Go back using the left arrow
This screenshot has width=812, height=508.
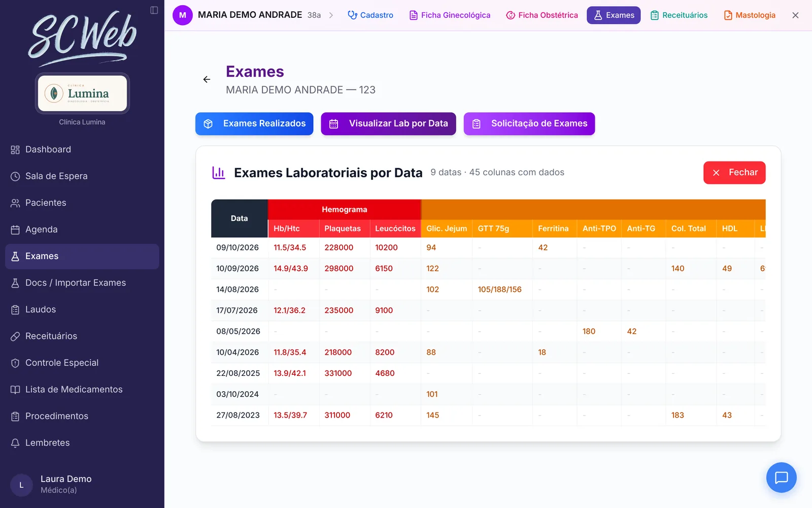pos(207,79)
